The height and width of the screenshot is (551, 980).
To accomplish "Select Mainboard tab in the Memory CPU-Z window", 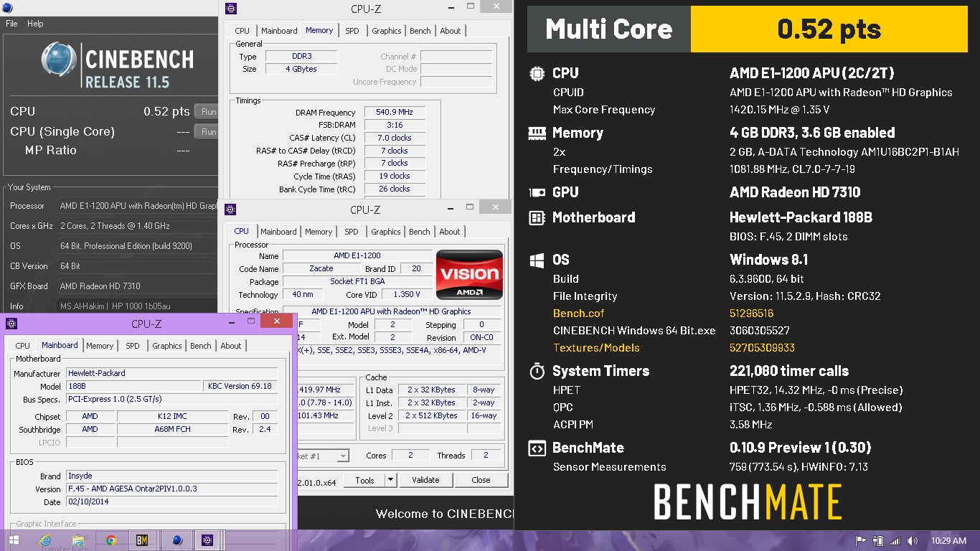I will click(x=279, y=31).
